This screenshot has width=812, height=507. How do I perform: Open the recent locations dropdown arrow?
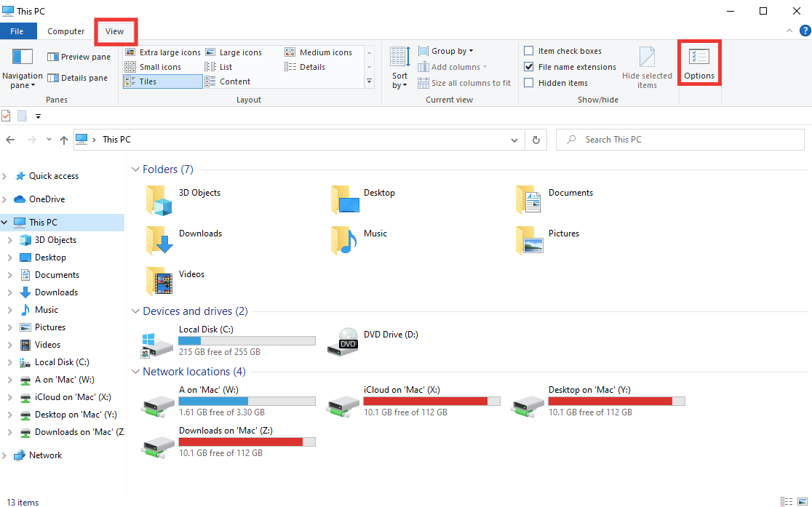click(x=49, y=140)
